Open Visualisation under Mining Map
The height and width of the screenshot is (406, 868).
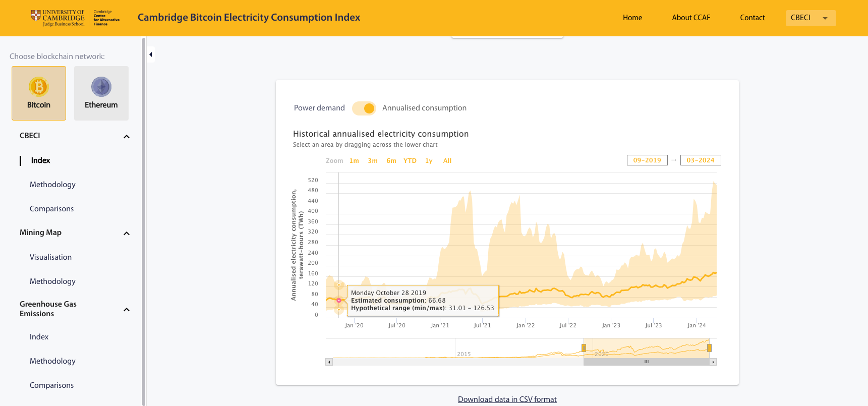[x=50, y=257]
